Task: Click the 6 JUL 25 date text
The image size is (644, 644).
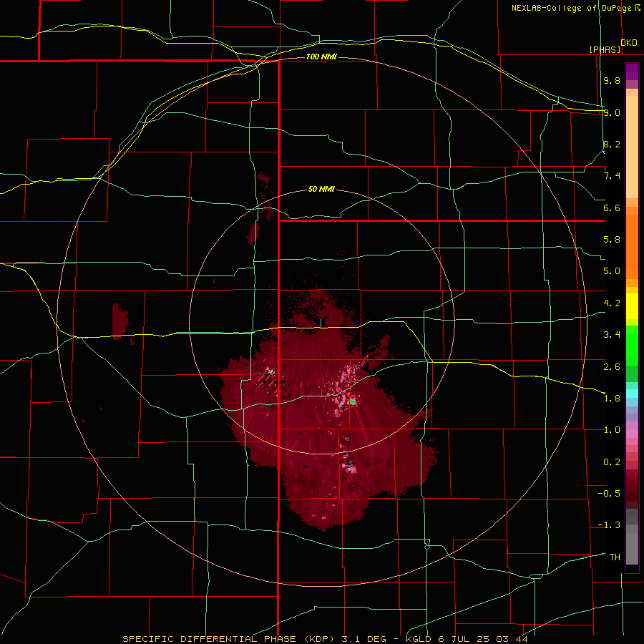Action: pos(464,639)
